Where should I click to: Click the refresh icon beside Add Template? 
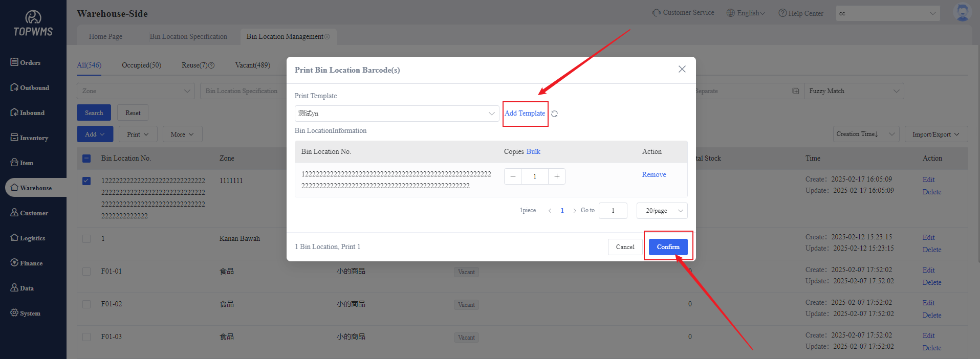point(554,114)
